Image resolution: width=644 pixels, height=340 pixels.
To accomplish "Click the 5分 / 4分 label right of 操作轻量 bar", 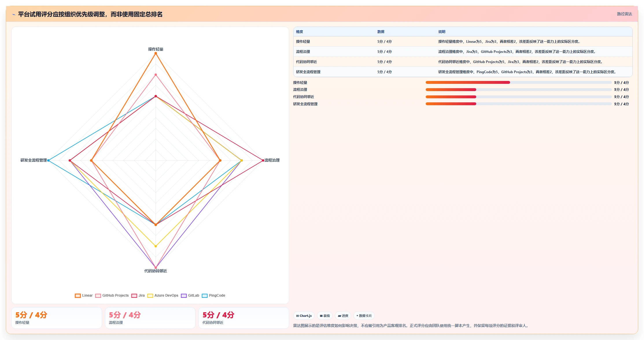I will [621, 83].
